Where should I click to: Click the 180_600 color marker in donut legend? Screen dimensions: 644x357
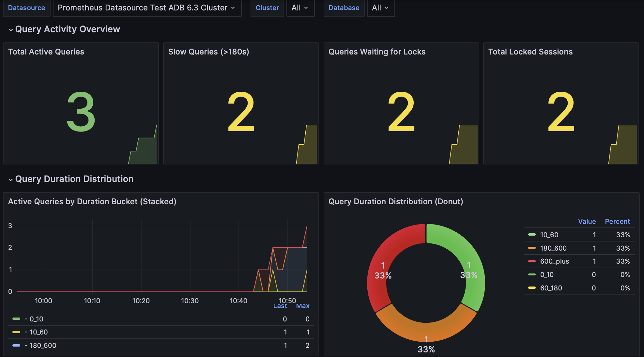pos(532,248)
